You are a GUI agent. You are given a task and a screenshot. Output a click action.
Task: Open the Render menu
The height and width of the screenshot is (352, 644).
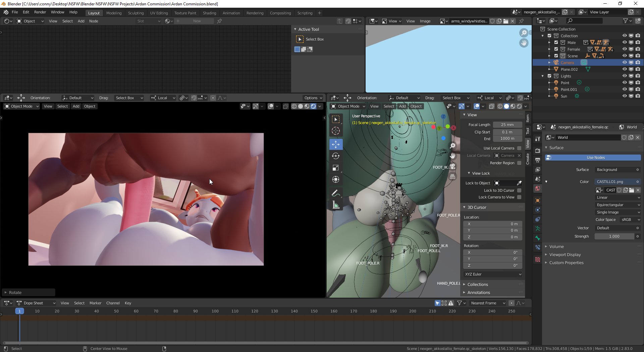click(40, 12)
